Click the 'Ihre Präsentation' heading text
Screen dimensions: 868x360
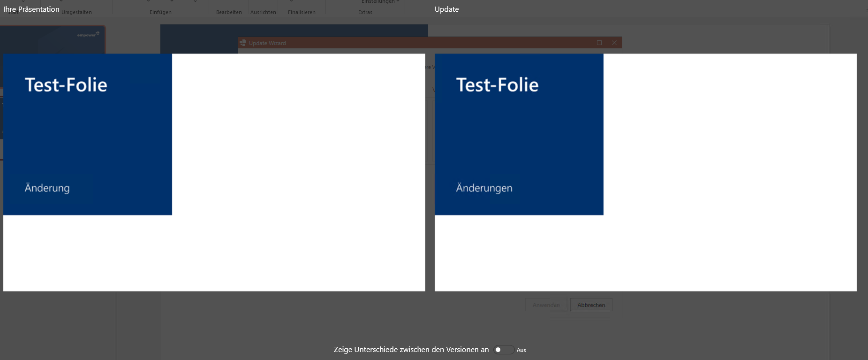(31, 9)
